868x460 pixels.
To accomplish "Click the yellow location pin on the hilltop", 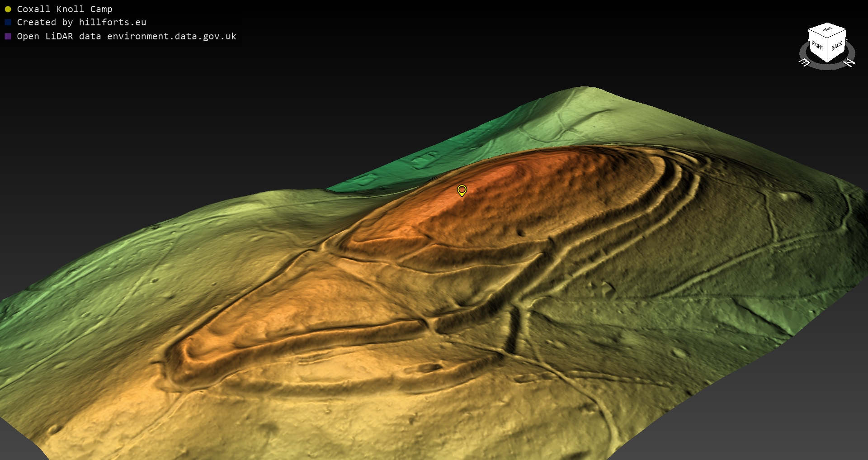I will coord(462,190).
